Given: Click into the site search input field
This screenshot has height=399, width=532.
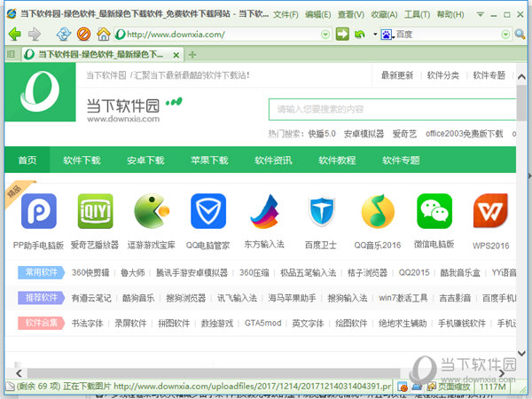Looking at the screenshot, I should pyautogui.click(x=392, y=109).
